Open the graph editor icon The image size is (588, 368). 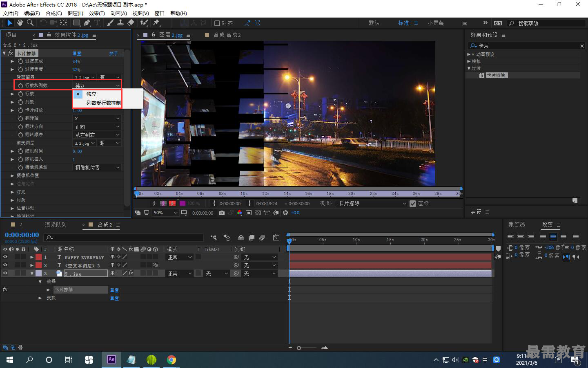coord(276,238)
